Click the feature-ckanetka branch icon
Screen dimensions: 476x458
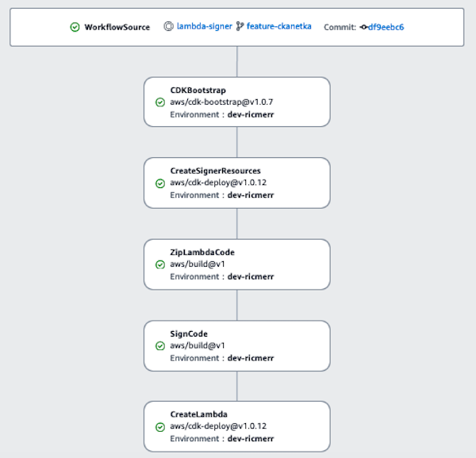pyautogui.click(x=240, y=27)
